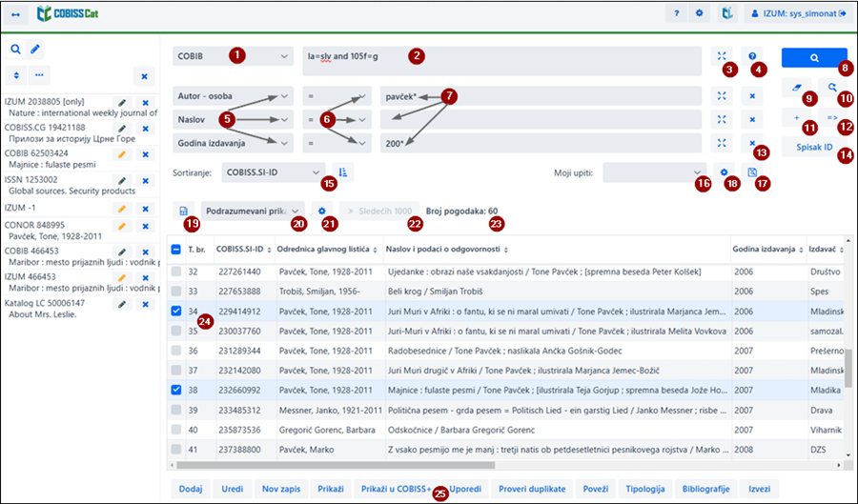Open the Spisak ID button
Image resolution: width=858 pixels, height=504 pixels.
pyautogui.click(x=814, y=147)
